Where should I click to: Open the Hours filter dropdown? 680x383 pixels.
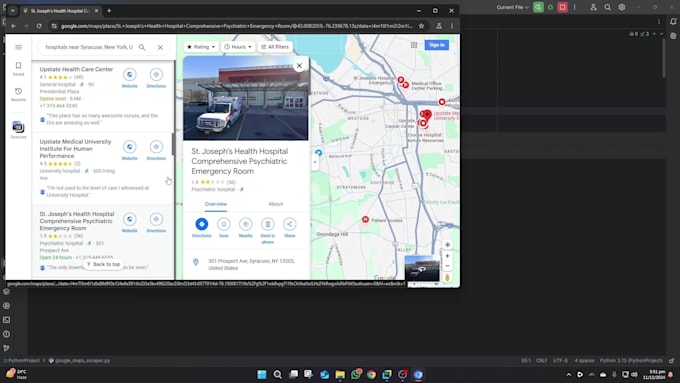238,46
